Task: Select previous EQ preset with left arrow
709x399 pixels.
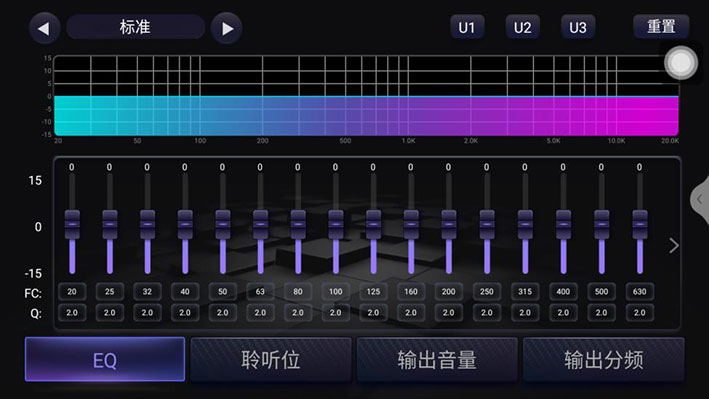Action: pos(44,28)
